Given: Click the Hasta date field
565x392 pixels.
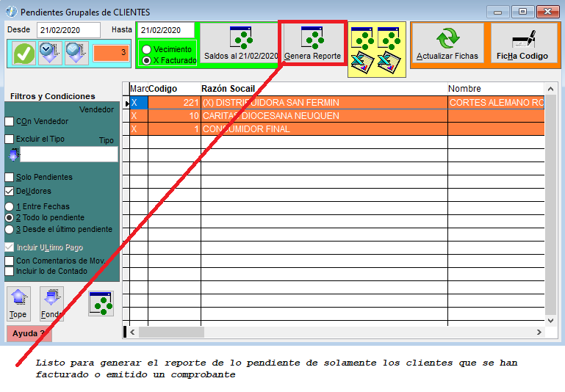Looking at the screenshot, I should pos(166,30).
